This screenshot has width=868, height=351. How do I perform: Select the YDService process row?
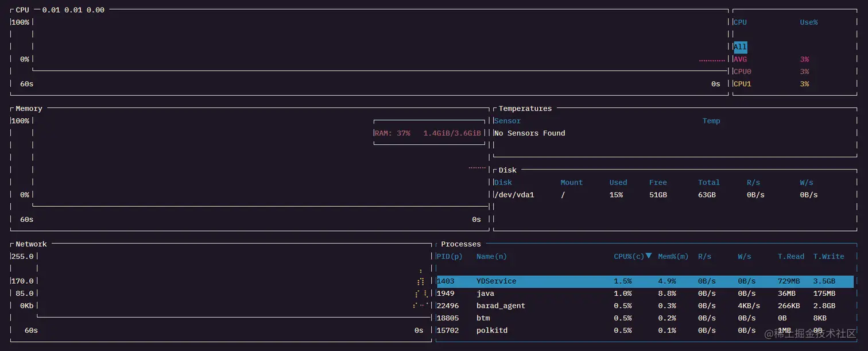(496, 281)
